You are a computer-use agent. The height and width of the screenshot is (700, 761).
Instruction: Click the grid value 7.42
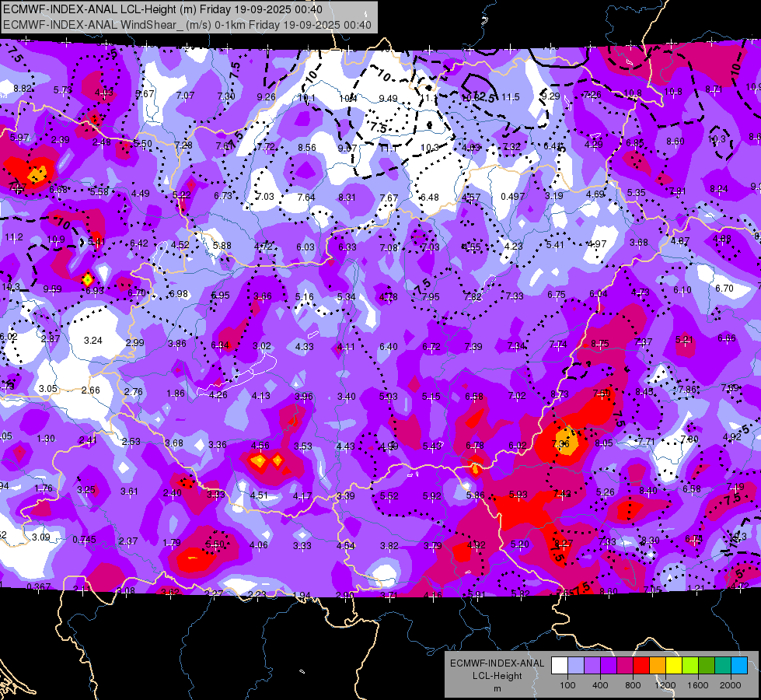(562, 494)
